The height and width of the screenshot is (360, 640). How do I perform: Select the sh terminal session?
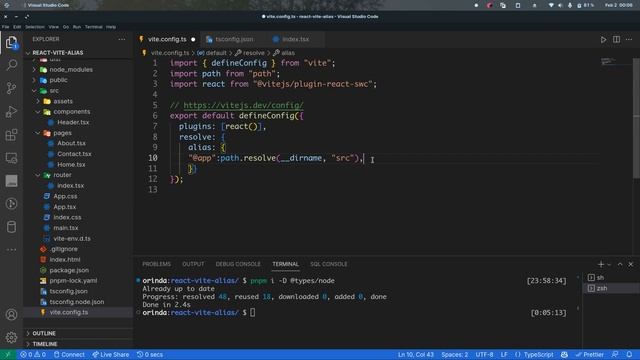pos(611,278)
